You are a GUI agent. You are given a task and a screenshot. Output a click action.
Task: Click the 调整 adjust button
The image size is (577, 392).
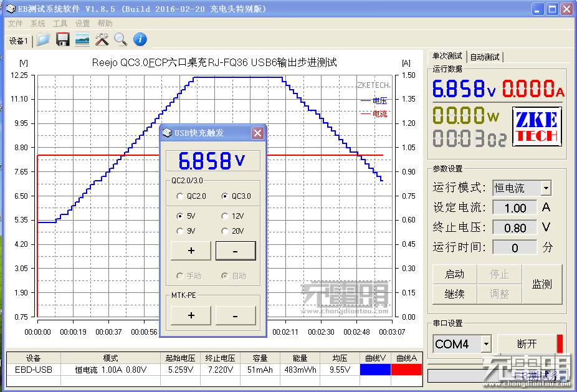point(499,294)
